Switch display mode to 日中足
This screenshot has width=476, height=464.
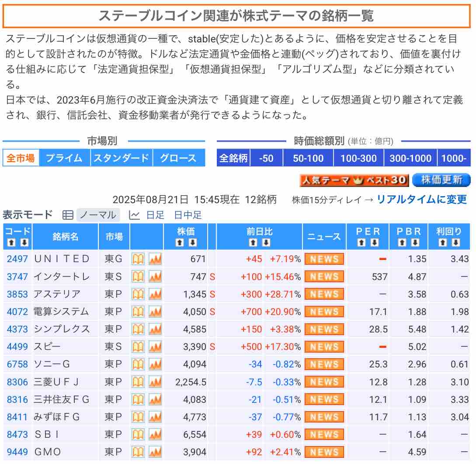pyautogui.click(x=188, y=215)
